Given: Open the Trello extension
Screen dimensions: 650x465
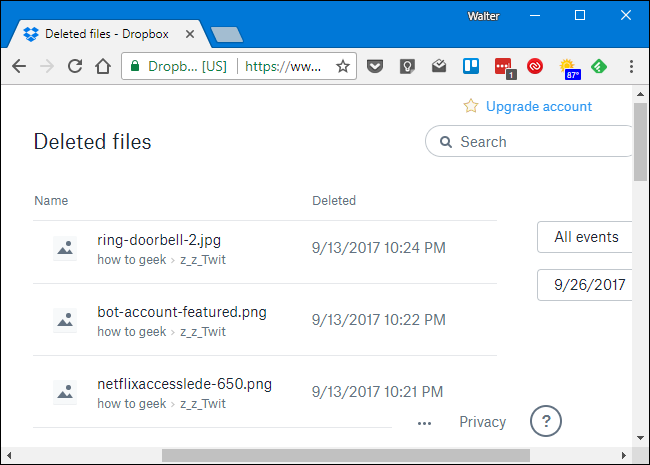Looking at the screenshot, I should pos(472,67).
